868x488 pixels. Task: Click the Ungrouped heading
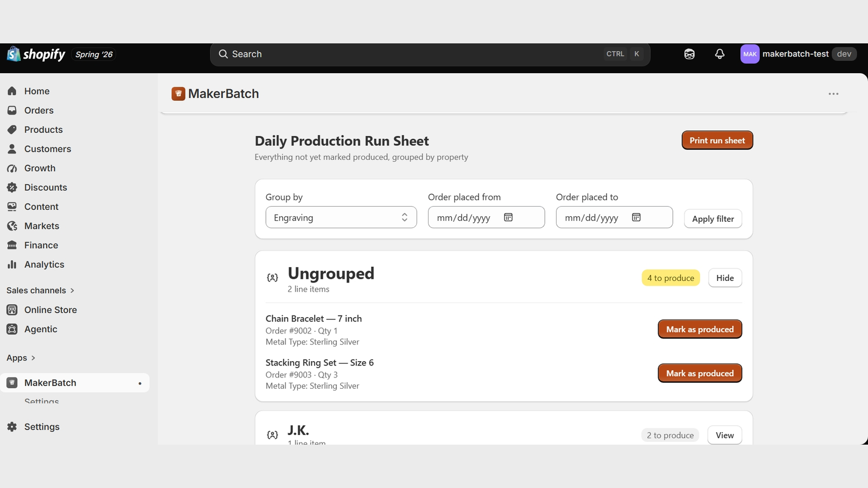pyautogui.click(x=331, y=273)
